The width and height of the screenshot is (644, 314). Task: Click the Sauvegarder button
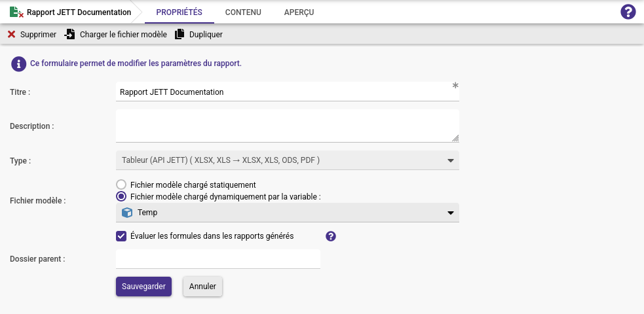pyautogui.click(x=143, y=287)
